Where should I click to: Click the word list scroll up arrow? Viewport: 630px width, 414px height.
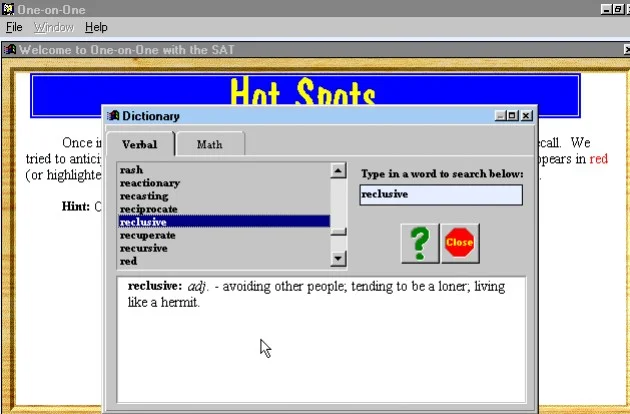(338, 170)
